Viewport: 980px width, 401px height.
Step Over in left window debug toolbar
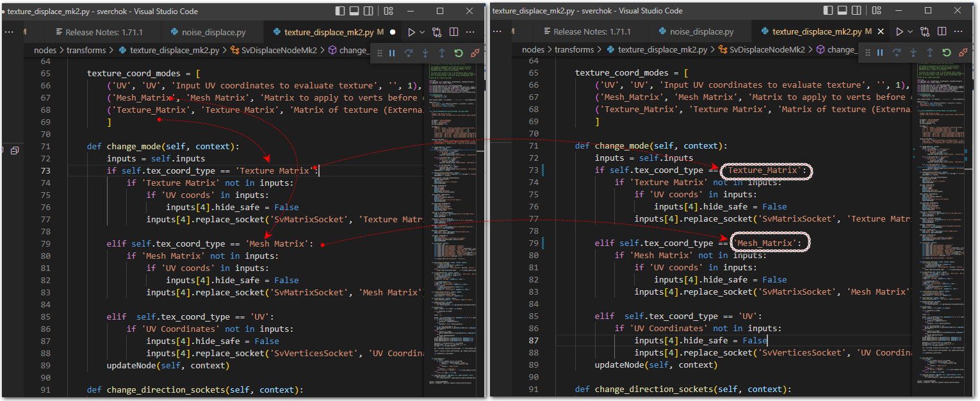[x=409, y=53]
